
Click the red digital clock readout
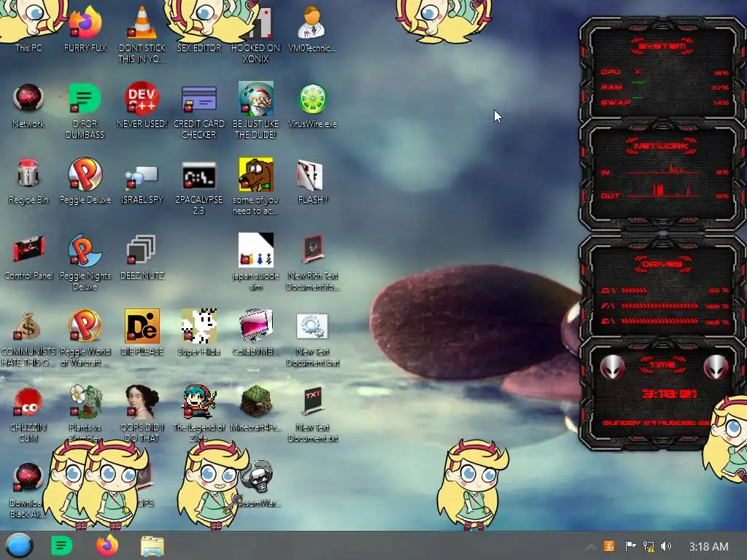(670, 393)
